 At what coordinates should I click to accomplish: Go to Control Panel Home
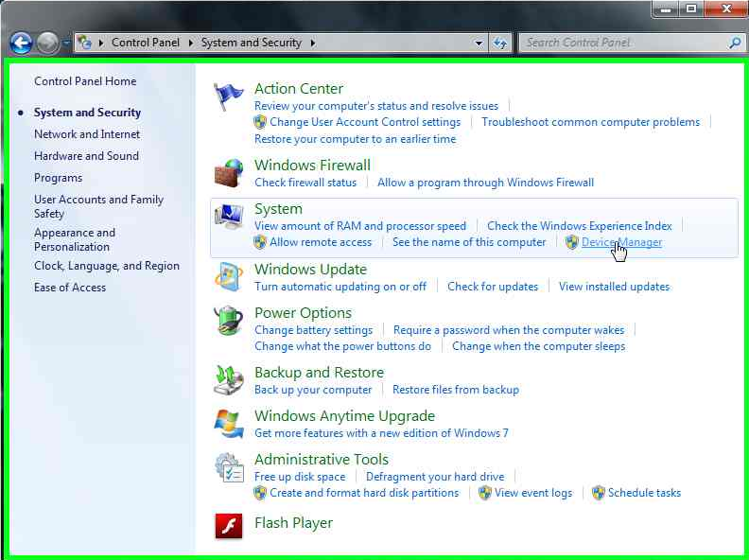click(x=85, y=81)
